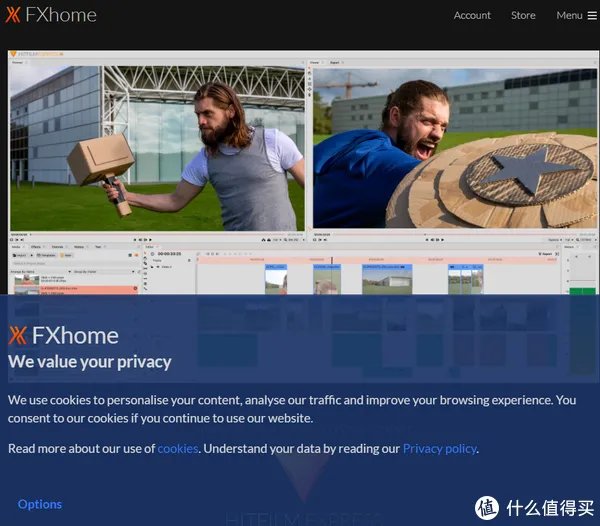Click the Import button in Media panel

[x=21, y=254]
